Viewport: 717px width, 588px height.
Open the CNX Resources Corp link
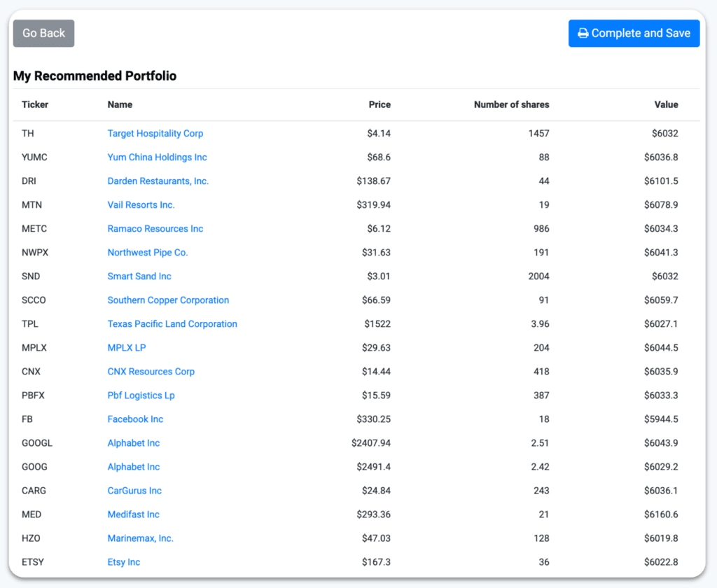[151, 371]
